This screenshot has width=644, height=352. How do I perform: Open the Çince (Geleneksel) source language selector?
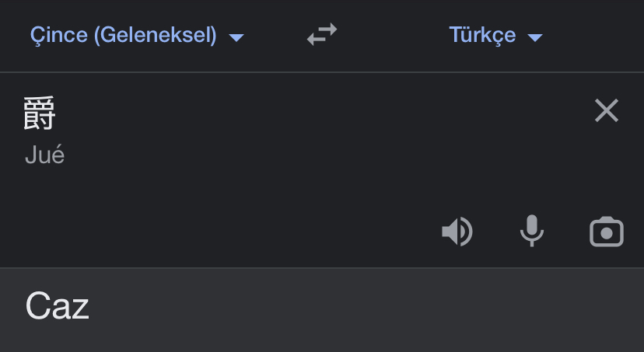[x=124, y=36]
